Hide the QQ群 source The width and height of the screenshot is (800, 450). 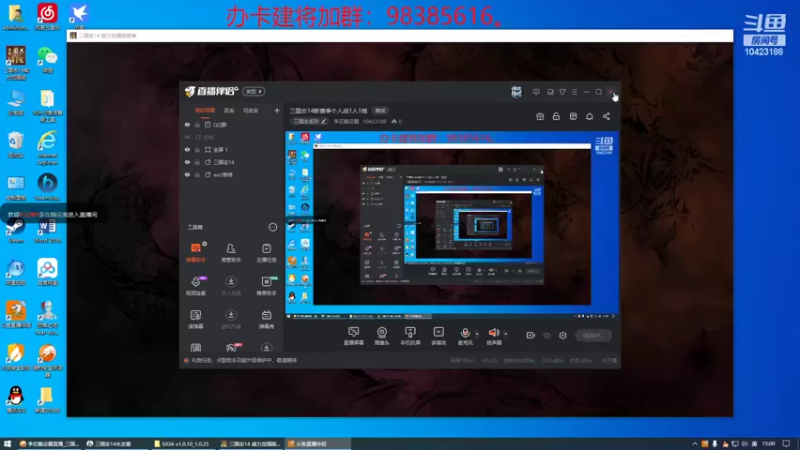(187, 124)
